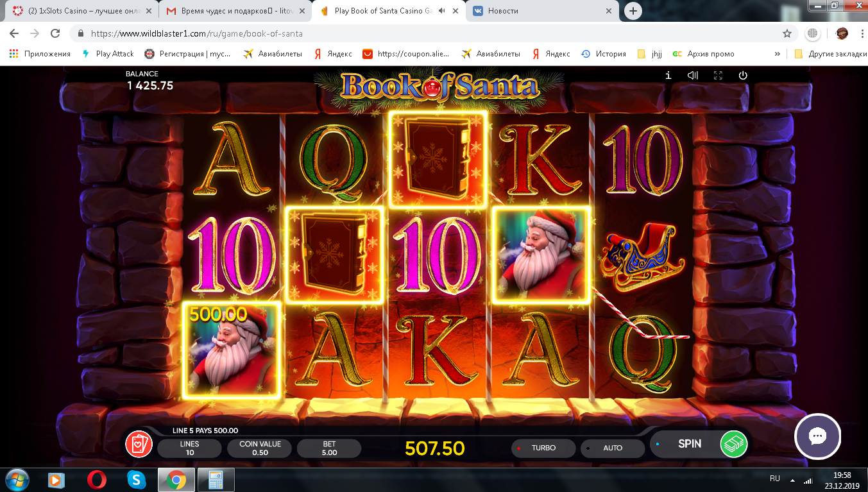Open the live chat bubble
Screen dimensions: 868x492
tap(817, 437)
